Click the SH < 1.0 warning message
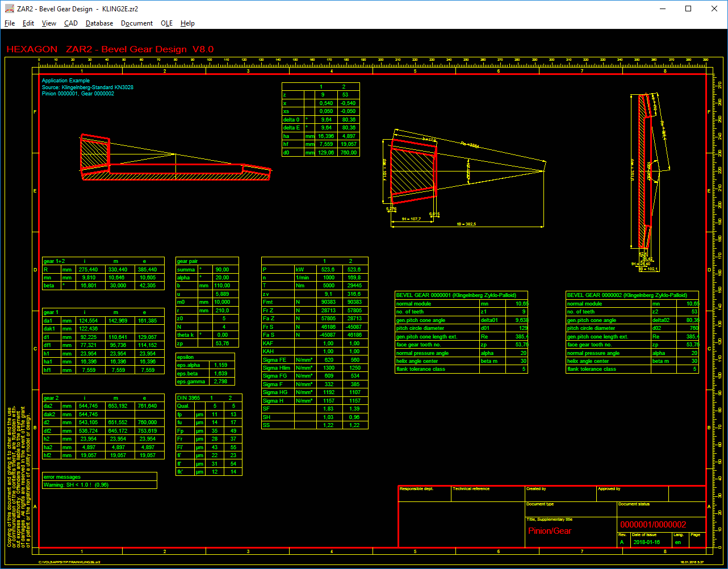This screenshot has width=728, height=569. [76, 485]
